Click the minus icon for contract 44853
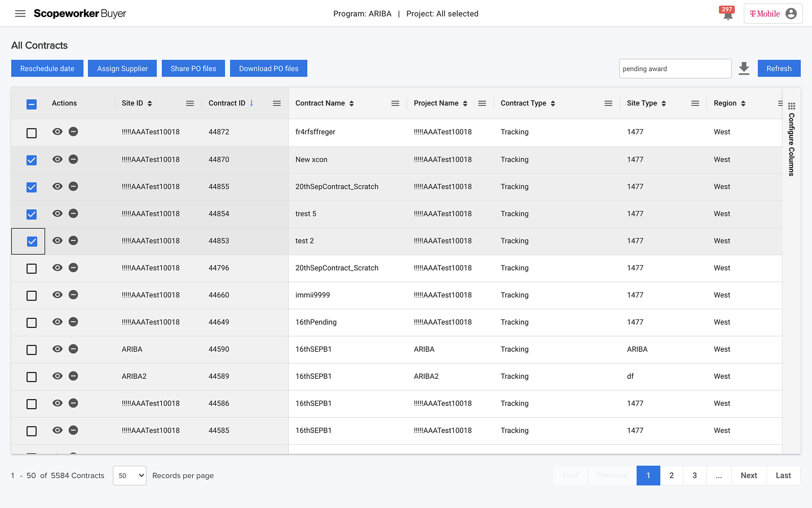Screen dimensions: 812x508 coord(73,240)
